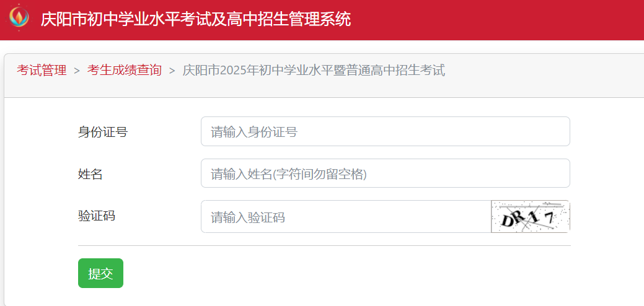Click the 身份证号 field label
This screenshot has width=644, height=306.
point(103,132)
